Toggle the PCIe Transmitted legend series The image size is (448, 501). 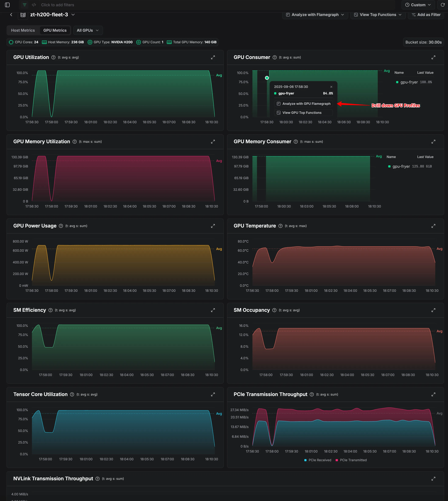(351, 460)
